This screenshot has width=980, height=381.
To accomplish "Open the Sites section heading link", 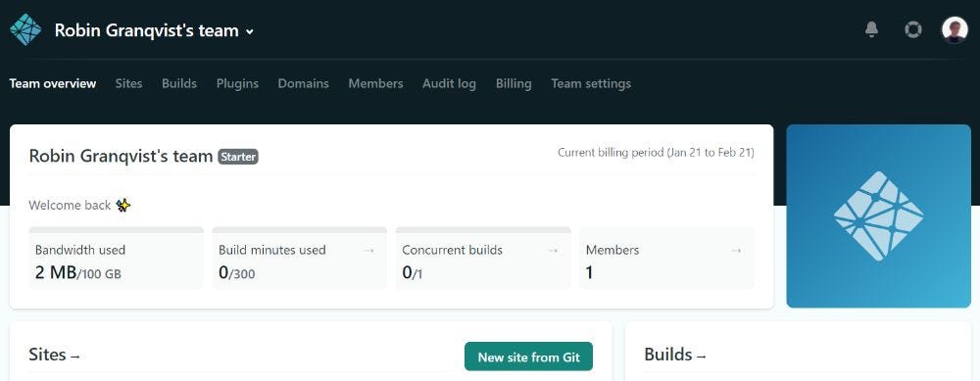I will point(54,355).
